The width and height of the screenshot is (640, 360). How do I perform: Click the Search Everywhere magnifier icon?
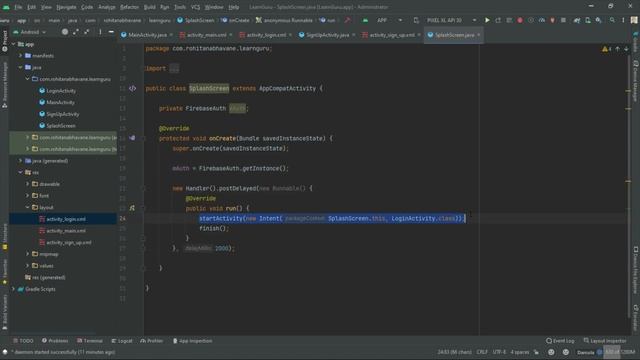(x=612, y=20)
